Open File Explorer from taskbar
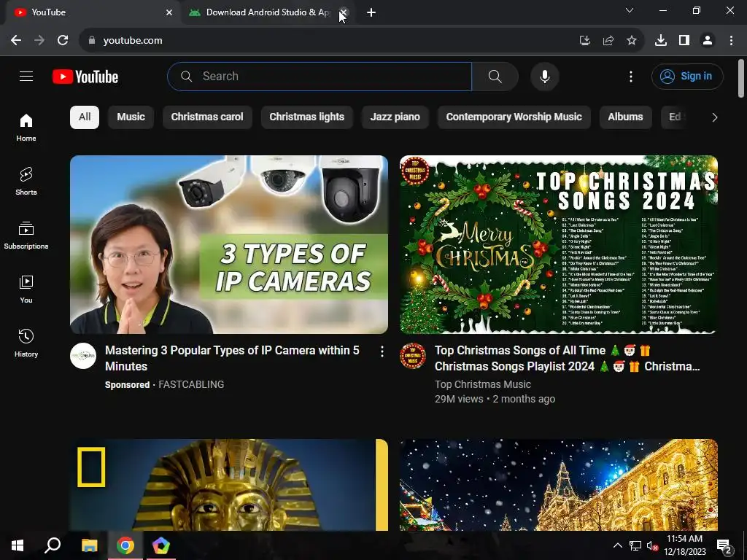The image size is (747, 560). click(89, 545)
